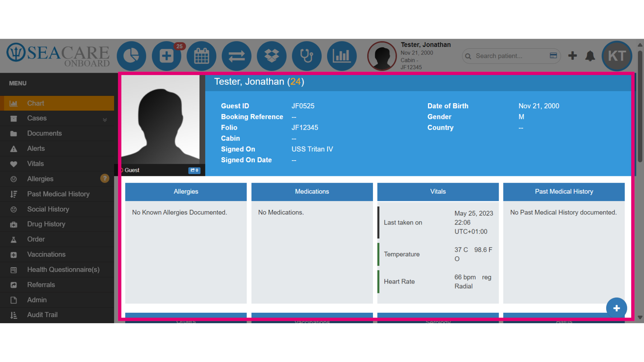Click the Temperature vitals row

(x=438, y=254)
